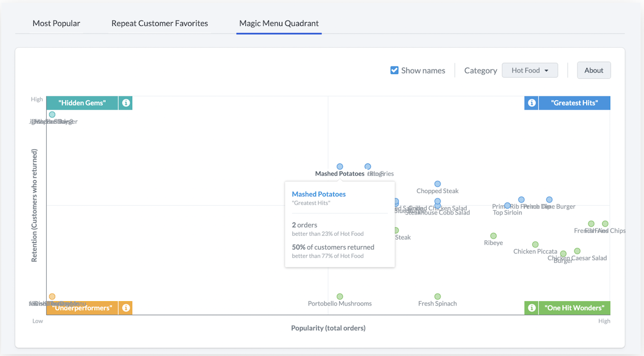644x356 pixels.
Task: Click the Portobello Mushrooms data point
Action: [340, 296]
